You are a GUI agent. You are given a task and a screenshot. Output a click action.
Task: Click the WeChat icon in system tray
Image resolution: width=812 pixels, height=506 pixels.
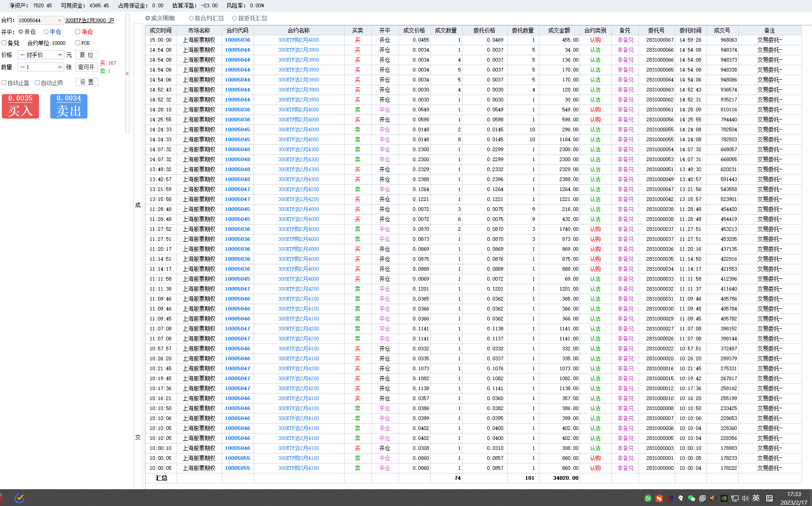point(691,498)
